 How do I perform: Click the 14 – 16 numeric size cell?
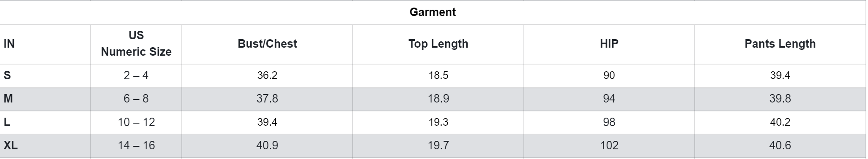(136, 146)
